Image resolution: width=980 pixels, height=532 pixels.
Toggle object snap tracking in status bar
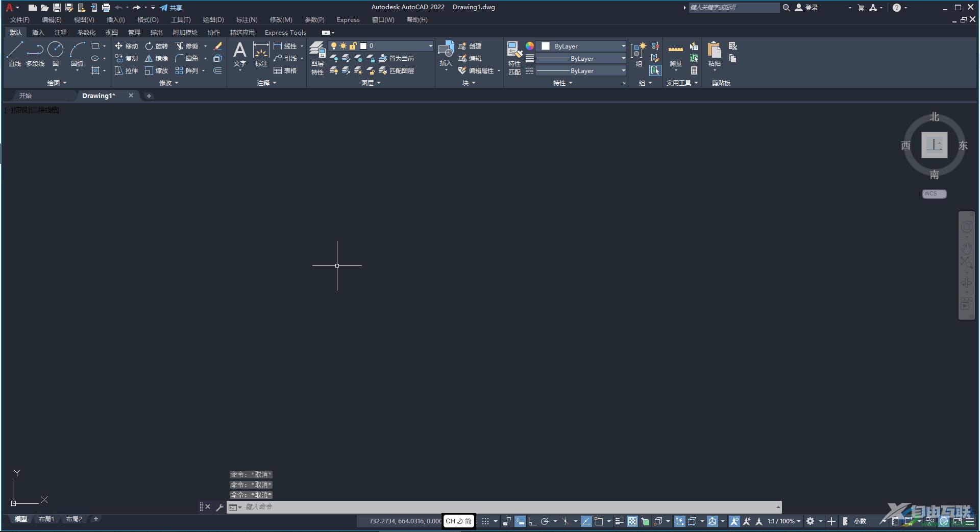(x=586, y=521)
